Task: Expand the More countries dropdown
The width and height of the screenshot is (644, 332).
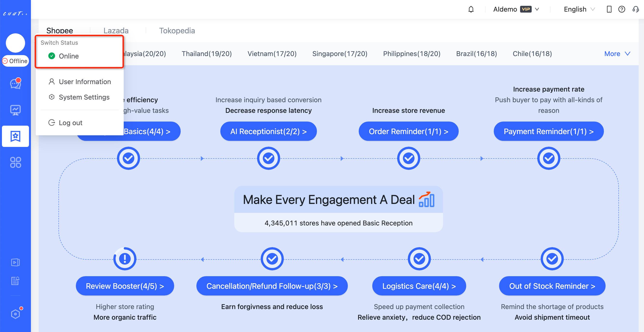Action: click(x=617, y=54)
